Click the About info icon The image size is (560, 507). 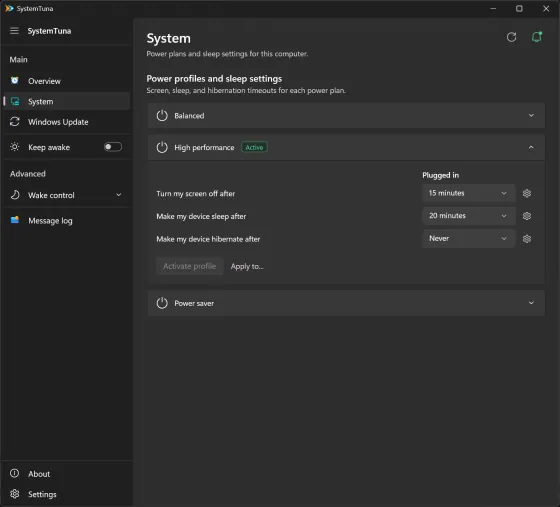click(x=15, y=473)
